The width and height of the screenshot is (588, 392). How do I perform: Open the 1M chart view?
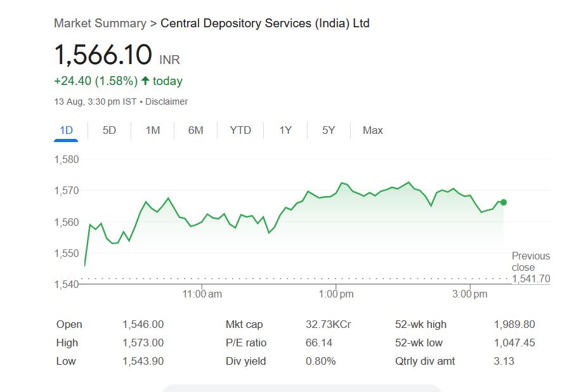(153, 130)
